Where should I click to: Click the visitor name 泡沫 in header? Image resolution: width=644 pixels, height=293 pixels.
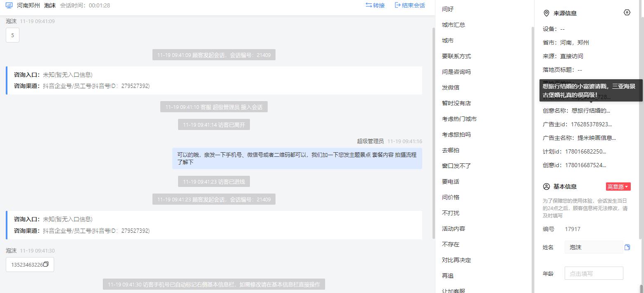50,5
